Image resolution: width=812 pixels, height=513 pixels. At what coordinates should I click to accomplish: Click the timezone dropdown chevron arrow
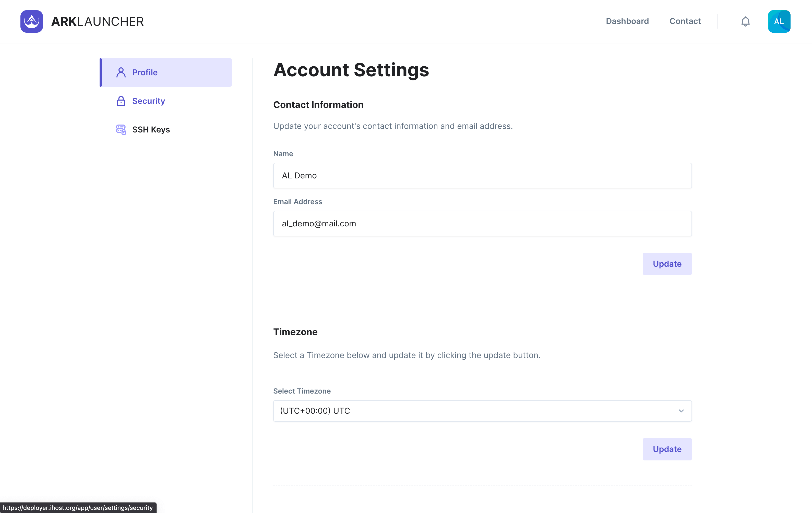(x=681, y=411)
